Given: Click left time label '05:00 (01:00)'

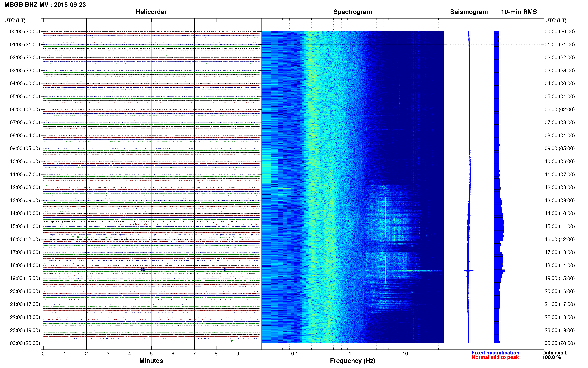Looking at the screenshot, I should tap(25, 96).
